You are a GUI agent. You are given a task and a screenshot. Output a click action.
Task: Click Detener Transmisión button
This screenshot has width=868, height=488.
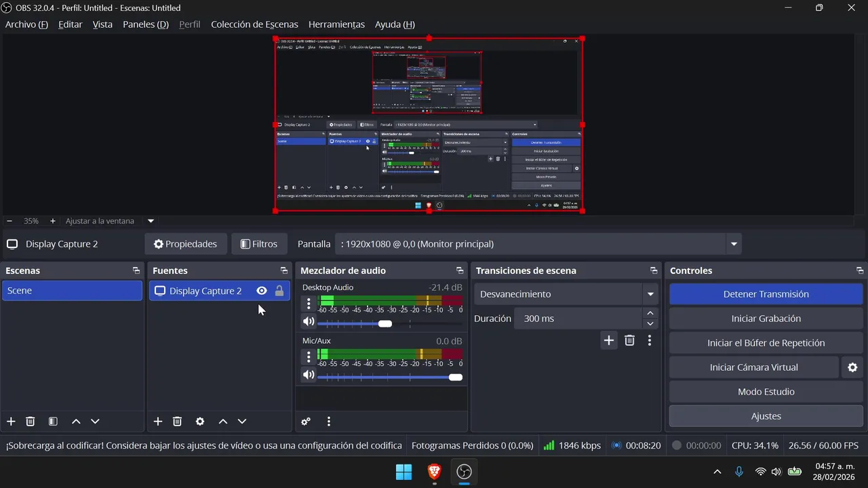pos(766,294)
